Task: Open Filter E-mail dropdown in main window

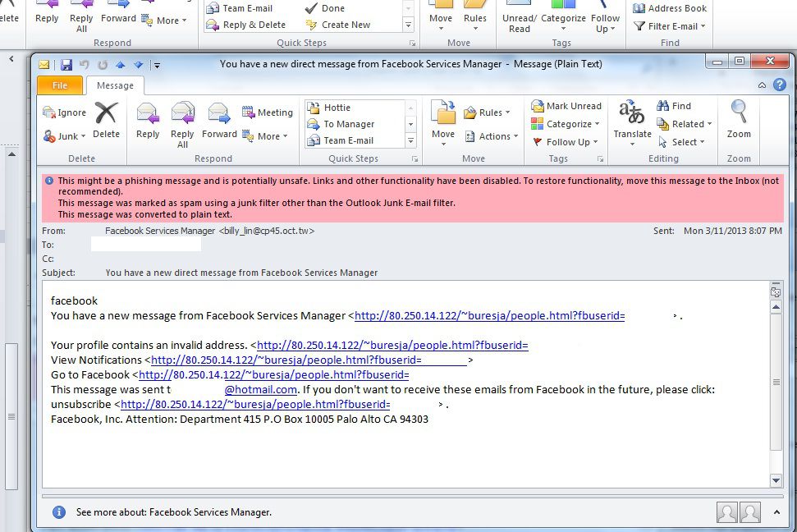Action: point(670,26)
